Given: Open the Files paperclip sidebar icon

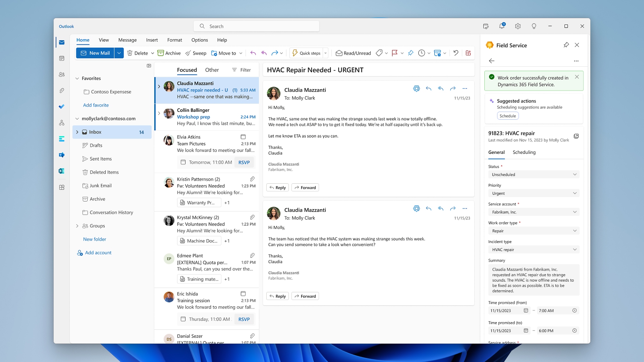Looking at the screenshot, I should (62, 90).
